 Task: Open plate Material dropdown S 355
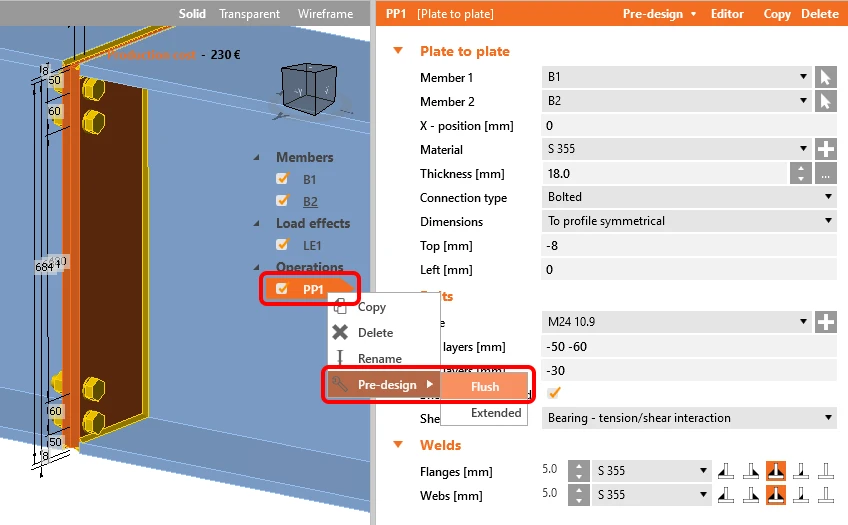(x=677, y=149)
